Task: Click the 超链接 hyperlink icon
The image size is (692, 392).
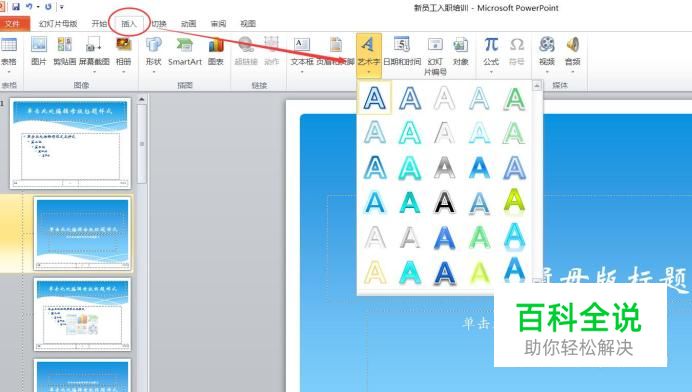Action: click(246, 51)
